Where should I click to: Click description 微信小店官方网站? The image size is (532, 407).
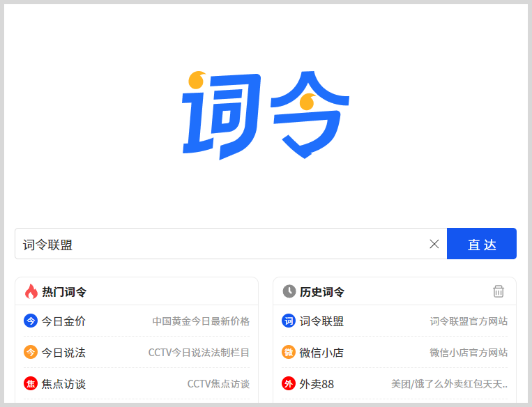pyautogui.click(x=469, y=353)
